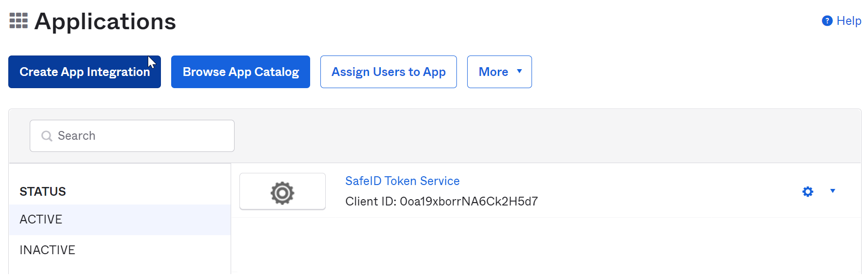Click the More button's down arrow
The height and width of the screenshot is (279, 868).
(x=519, y=71)
